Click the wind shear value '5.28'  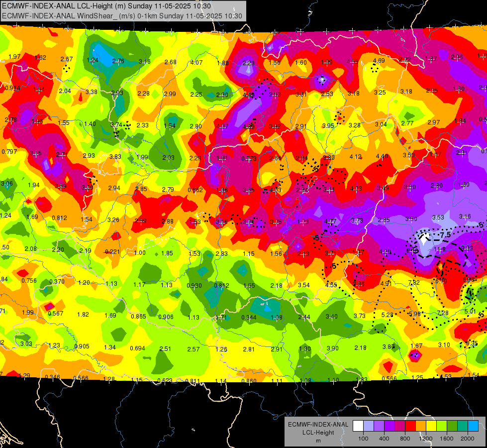(x=388, y=315)
